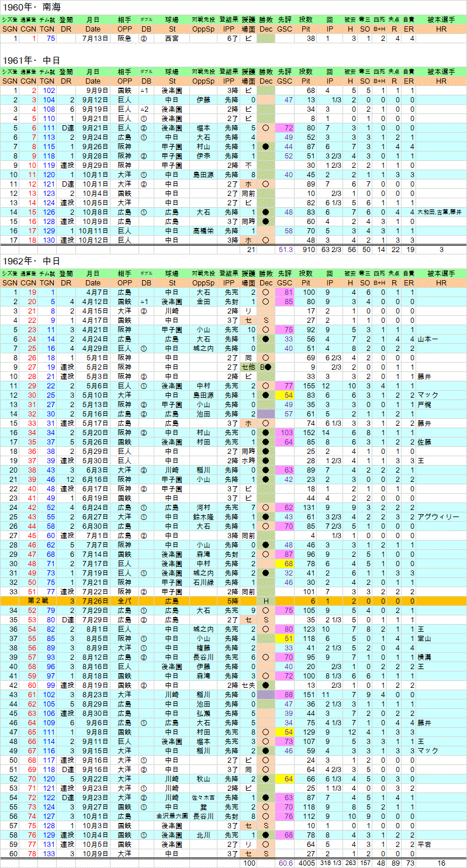Viewport: 467px width, 868px height.
Task: Click the 1961 average game score "51.3"
Action: (x=286, y=250)
